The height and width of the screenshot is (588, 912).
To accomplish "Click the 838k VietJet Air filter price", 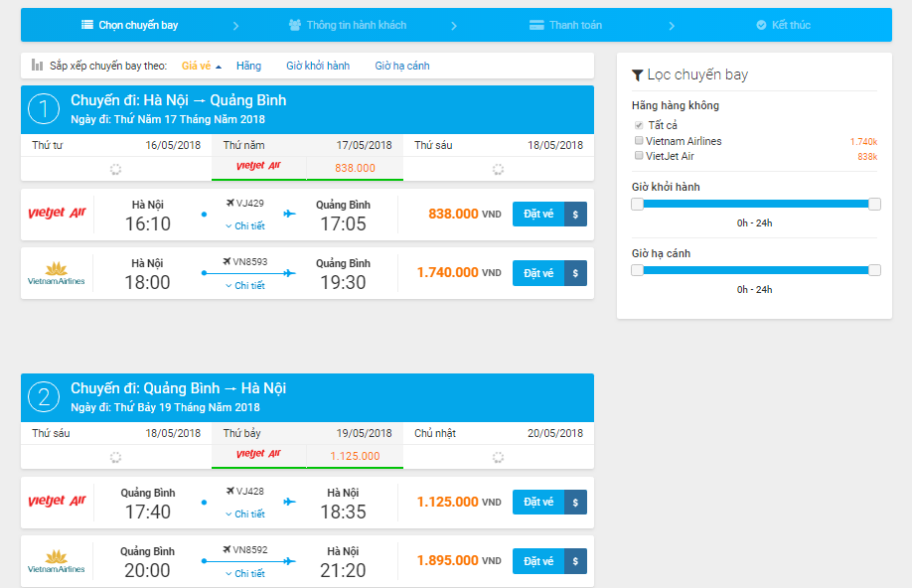I will [867, 157].
